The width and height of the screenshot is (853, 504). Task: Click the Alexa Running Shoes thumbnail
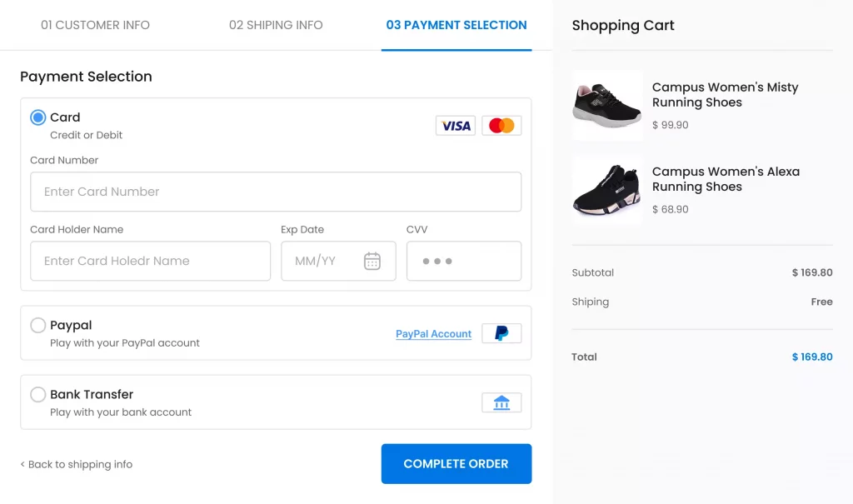pos(607,190)
